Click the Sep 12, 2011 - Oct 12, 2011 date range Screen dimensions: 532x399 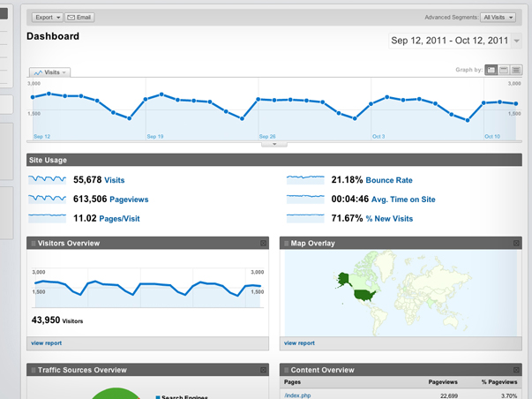point(449,41)
